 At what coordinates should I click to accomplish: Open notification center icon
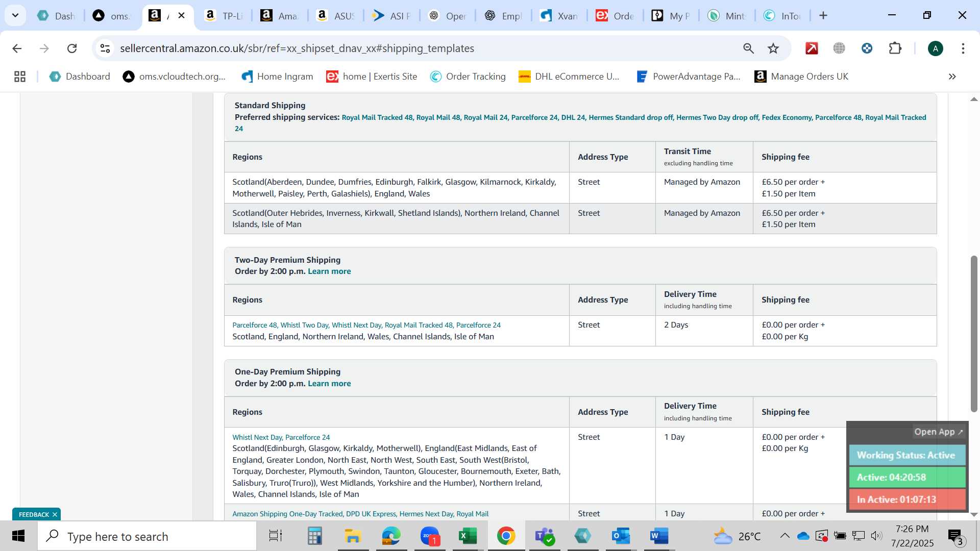pos(955,536)
